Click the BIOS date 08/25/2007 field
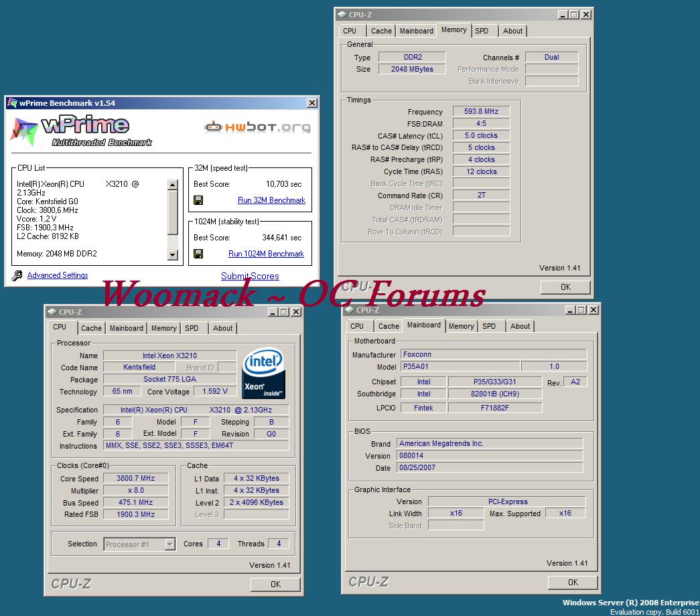700x616 pixels. click(490, 467)
